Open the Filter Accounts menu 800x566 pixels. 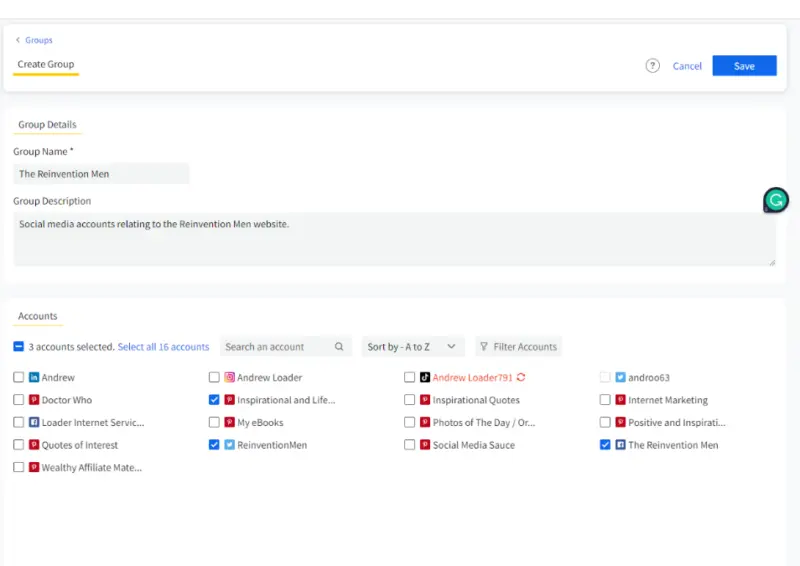click(x=518, y=347)
